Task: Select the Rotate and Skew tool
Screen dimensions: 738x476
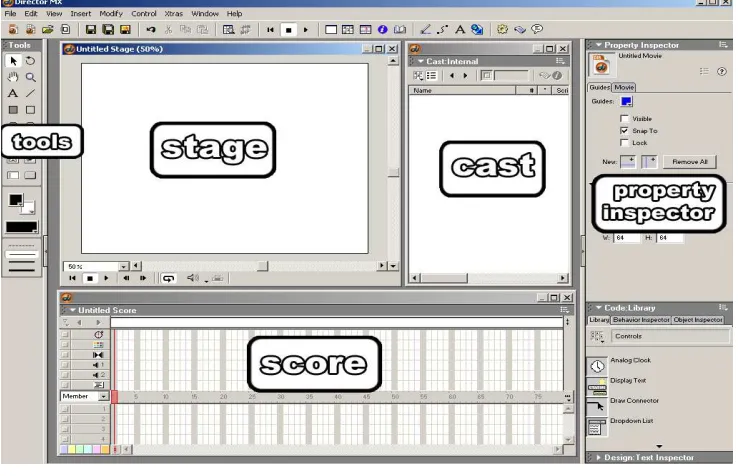Action: (30, 61)
